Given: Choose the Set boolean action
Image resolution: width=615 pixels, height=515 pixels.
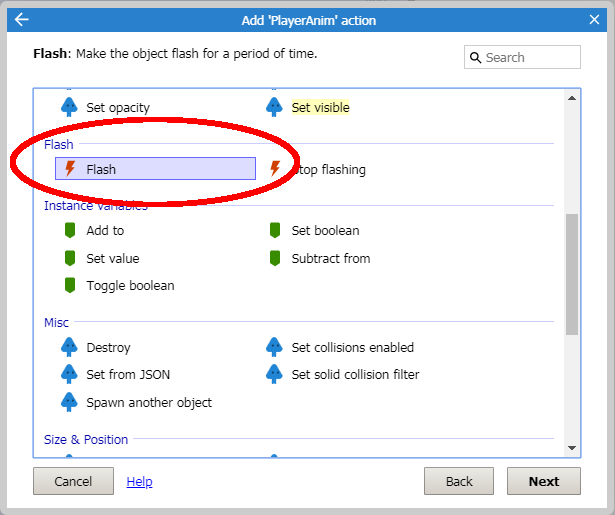Looking at the screenshot, I should [325, 230].
